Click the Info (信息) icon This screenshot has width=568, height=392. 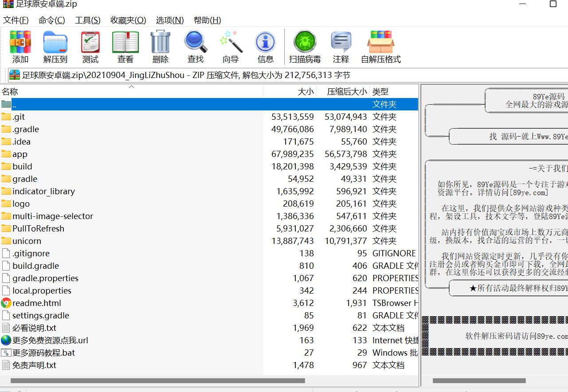click(266, 42)
